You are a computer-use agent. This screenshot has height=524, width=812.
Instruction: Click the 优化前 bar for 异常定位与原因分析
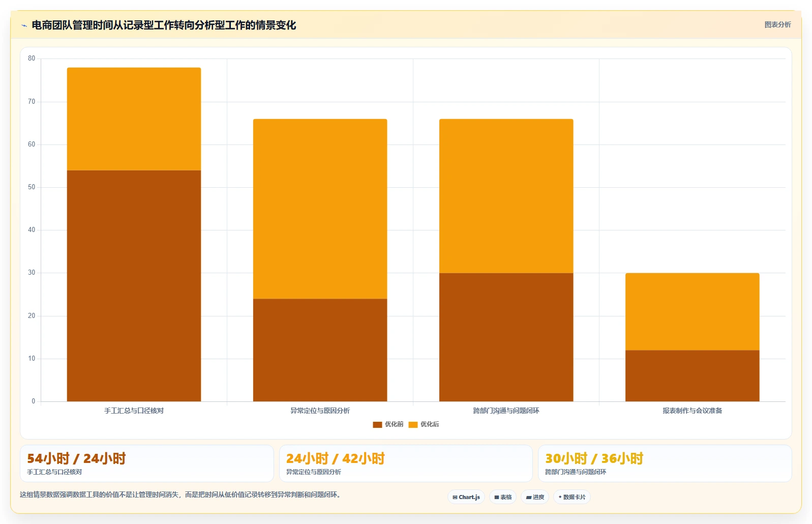tap(320, 350)
